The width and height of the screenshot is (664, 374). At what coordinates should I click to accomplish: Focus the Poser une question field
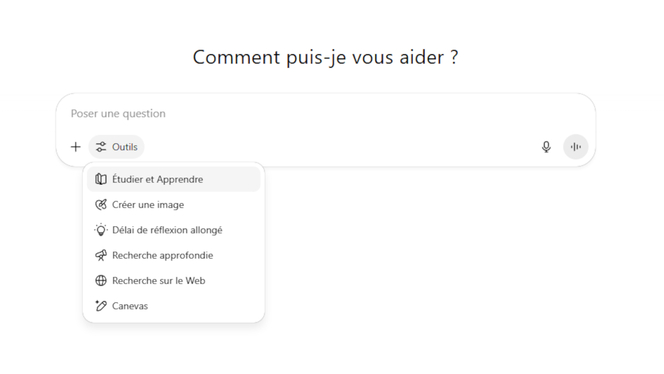[326, 114]
